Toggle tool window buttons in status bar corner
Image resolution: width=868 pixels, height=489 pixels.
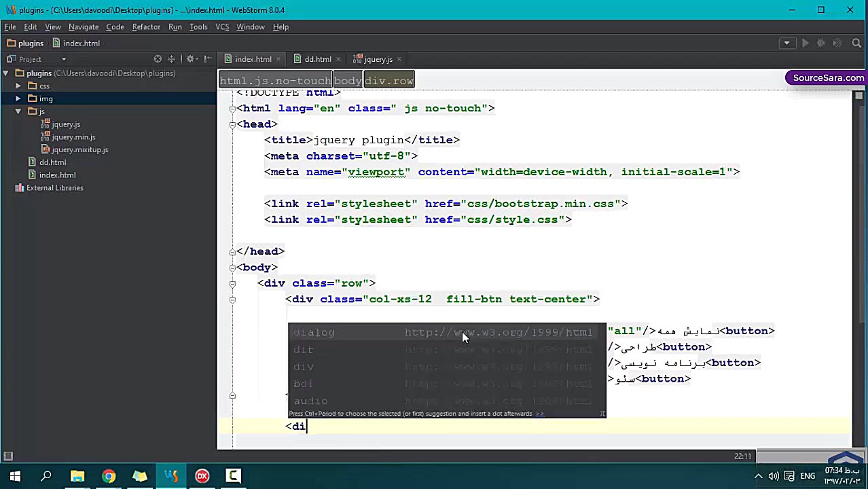pos(8,456)
